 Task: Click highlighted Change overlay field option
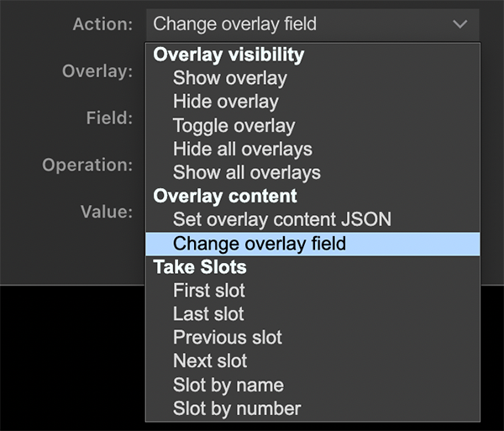tap(260, 244)
